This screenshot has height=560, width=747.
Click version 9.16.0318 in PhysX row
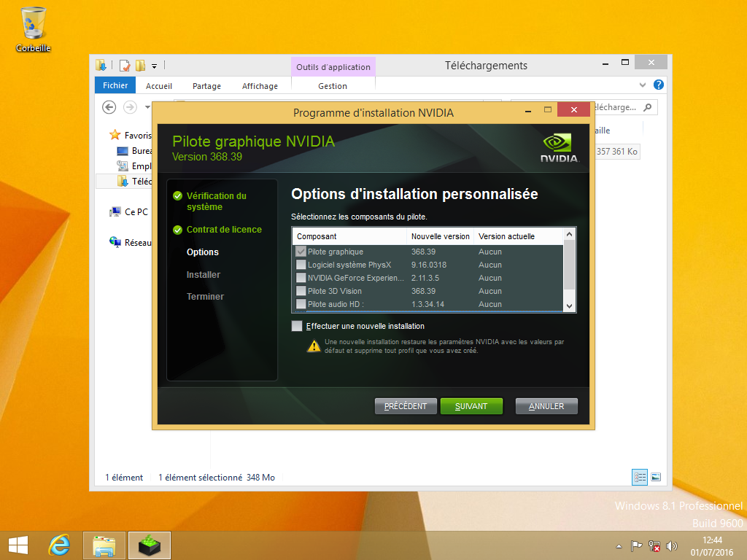click(x=429, y=265)
